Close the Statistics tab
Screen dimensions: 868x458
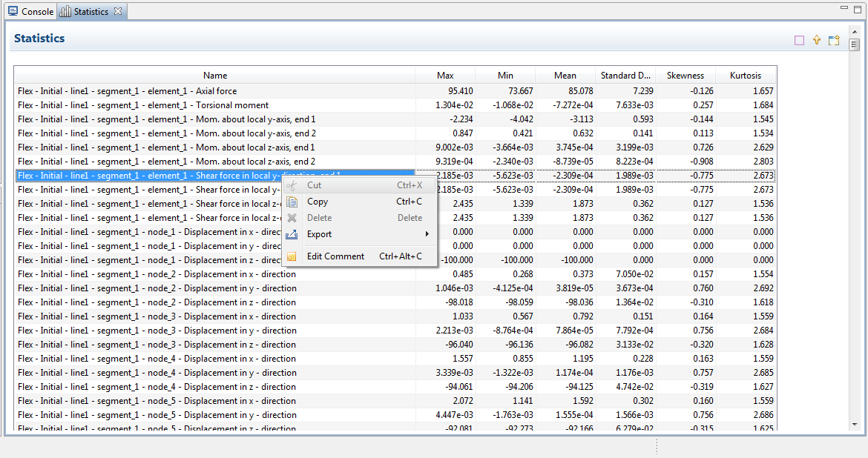tap(118, 11)
